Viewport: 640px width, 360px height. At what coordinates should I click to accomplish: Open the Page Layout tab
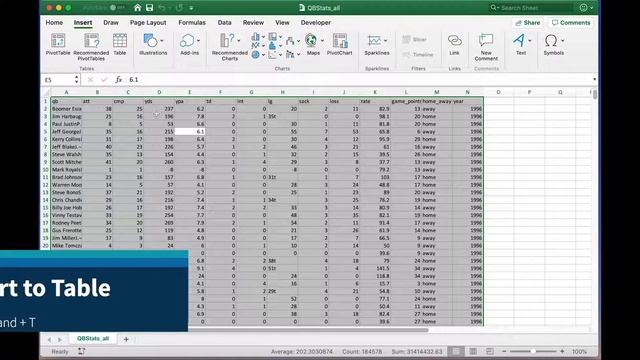click(x=148, y=23)
